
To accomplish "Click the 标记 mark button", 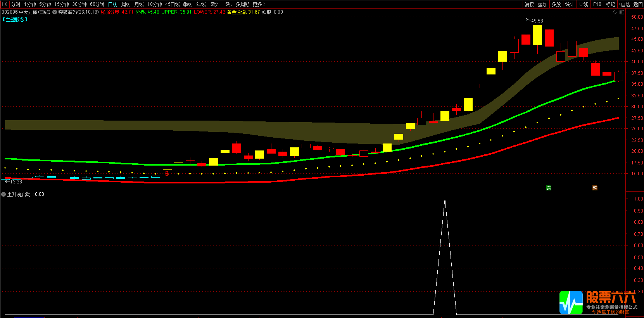I will tap(611, 4).
